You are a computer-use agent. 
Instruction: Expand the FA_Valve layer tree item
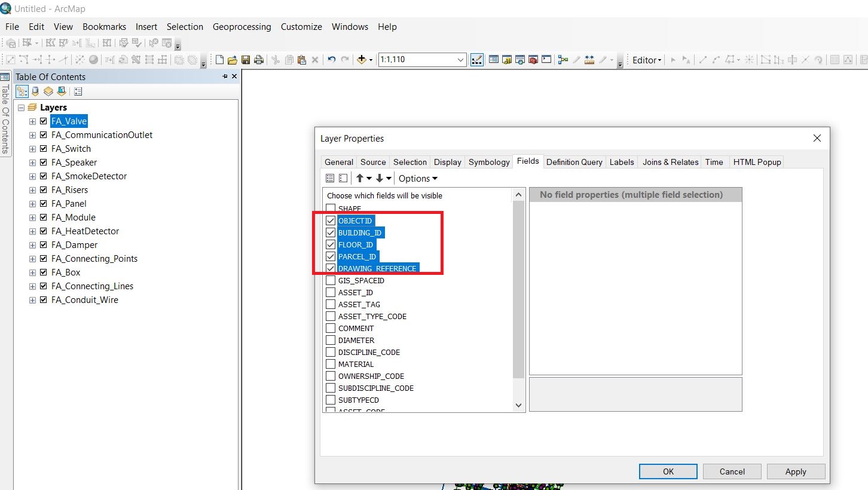(x=32, y=121)
